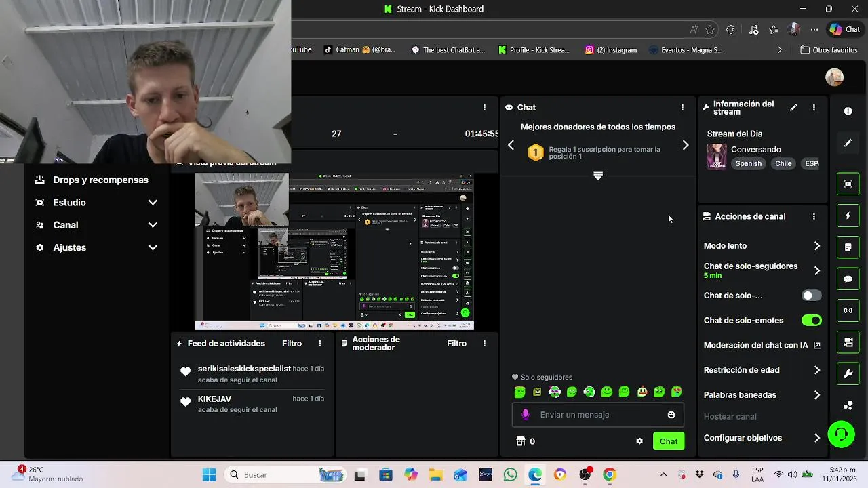This screenshot has height=488, width=868.
Task: Open Google Chrome from the taskbar
Action: click(610, 475)
